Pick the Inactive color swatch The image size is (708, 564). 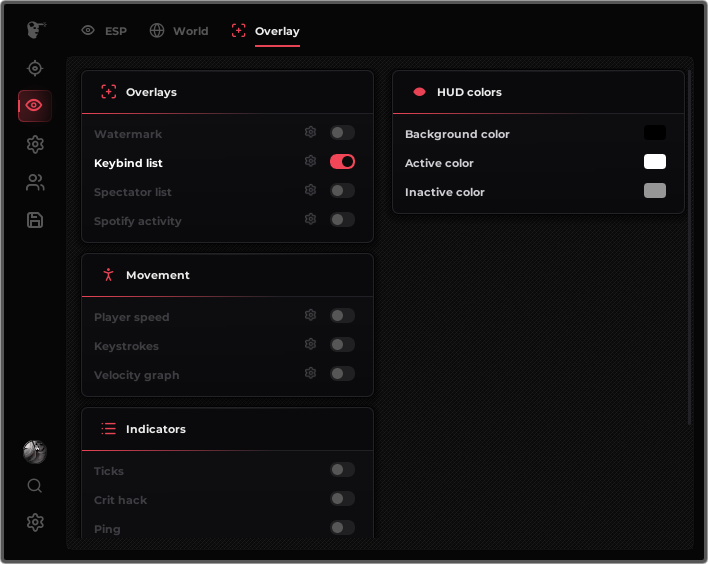coord(655,191)
